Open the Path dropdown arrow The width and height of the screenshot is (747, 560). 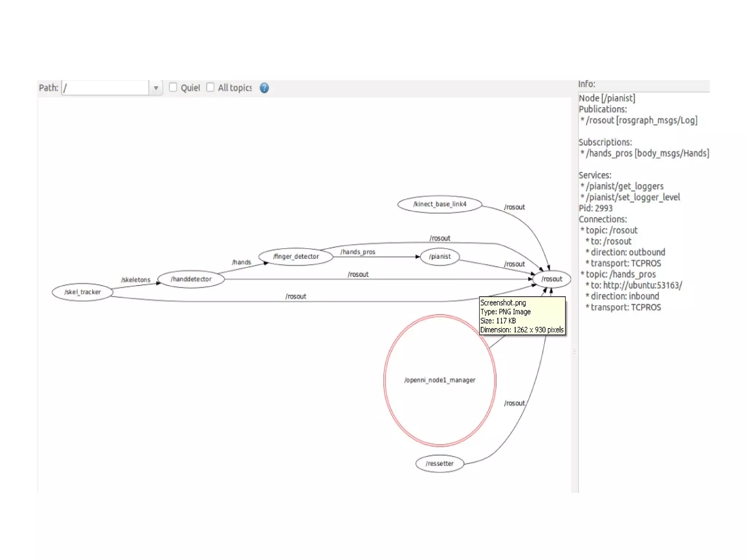click(x=156, y=88)
